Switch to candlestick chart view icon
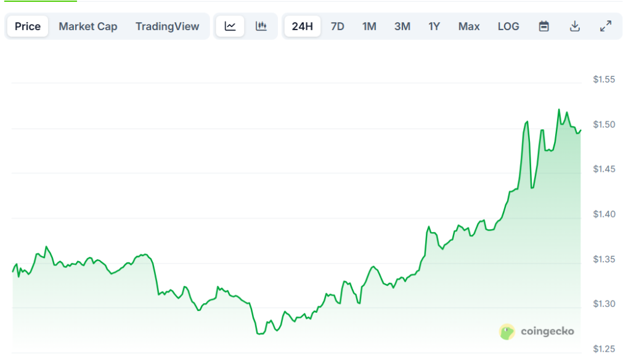Viewport: 631px width, 364px height. (261, 26)
